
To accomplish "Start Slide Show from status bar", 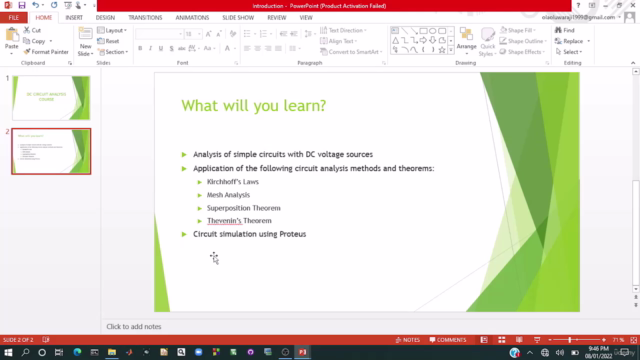I will click(x=537, y=340).
